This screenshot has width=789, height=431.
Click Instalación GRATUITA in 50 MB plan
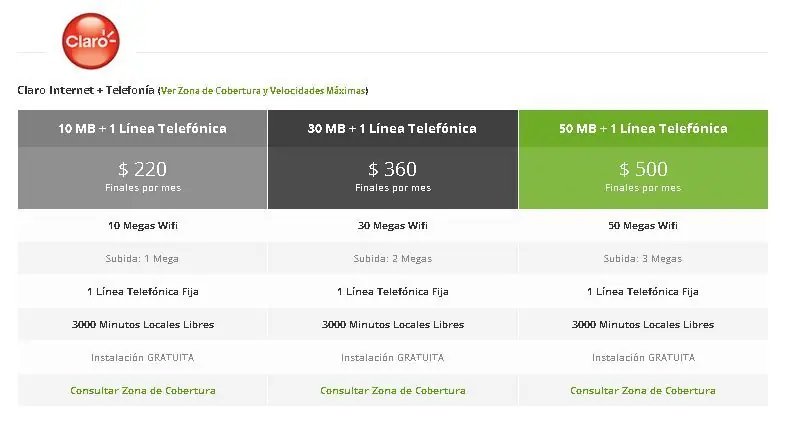(x=643, y=358)
